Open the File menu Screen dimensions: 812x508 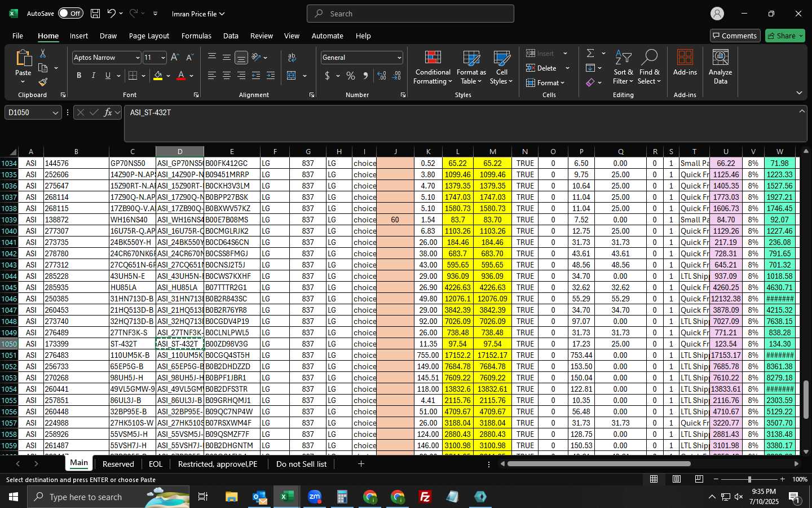[x=17, y=36]
